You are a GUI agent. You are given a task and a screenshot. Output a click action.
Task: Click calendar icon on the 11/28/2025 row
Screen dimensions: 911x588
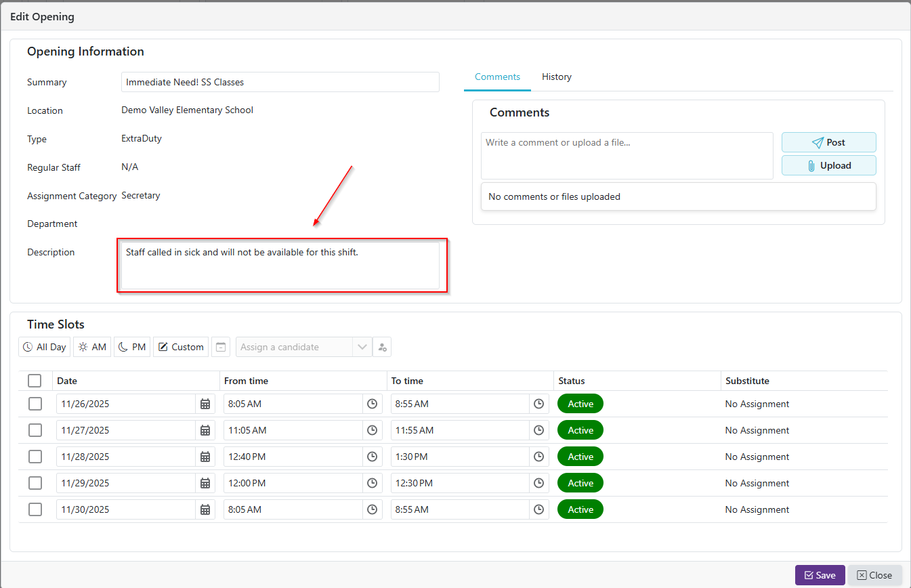pyautogui.click(x=205, y=457)
